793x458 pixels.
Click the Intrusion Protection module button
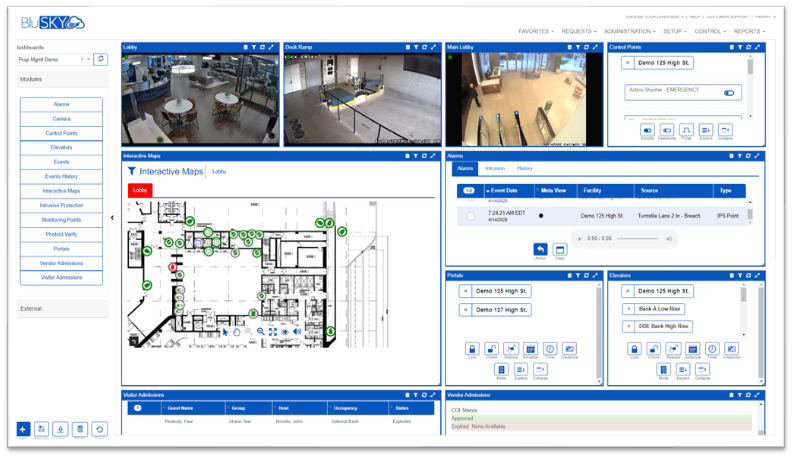[61, 205]
